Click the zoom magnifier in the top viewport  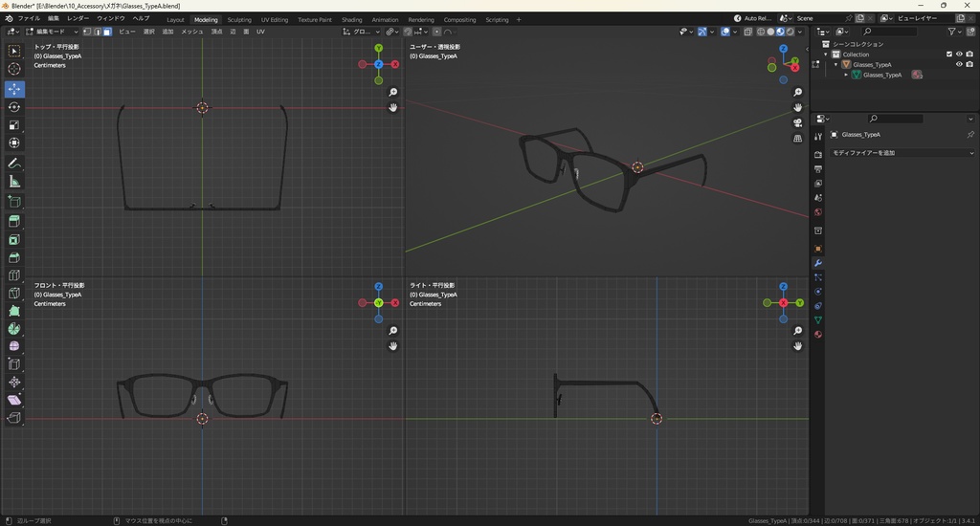point(393,93)
